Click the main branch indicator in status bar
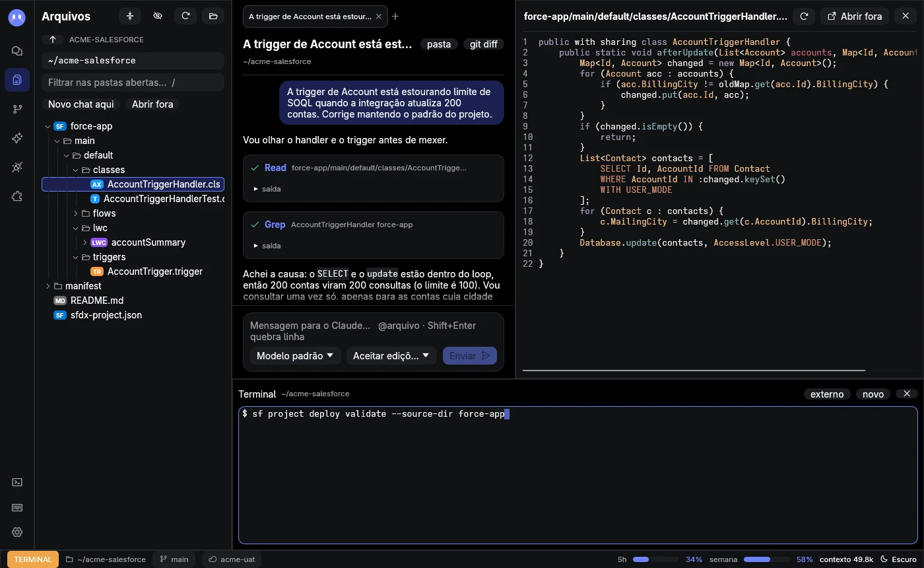Viewport: 924px width, 568px height. tap(175, 559)
